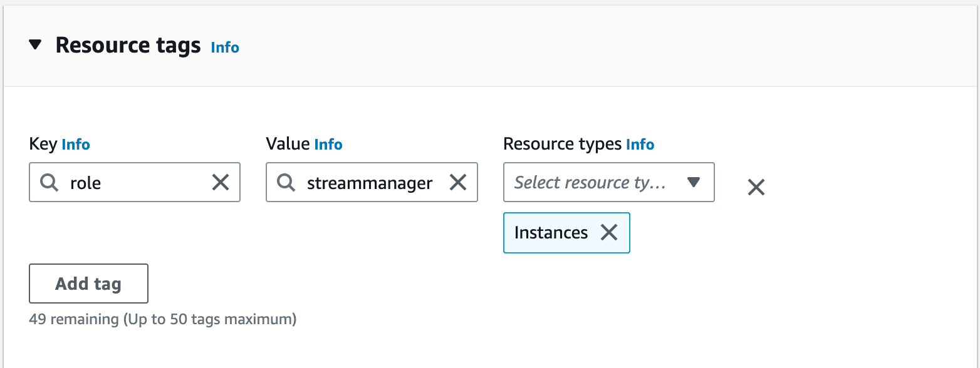Image resolution: width=980 pixels, height=368 pixels.
Task: Click the Instances token label
Action: click(x=551, y=232)
